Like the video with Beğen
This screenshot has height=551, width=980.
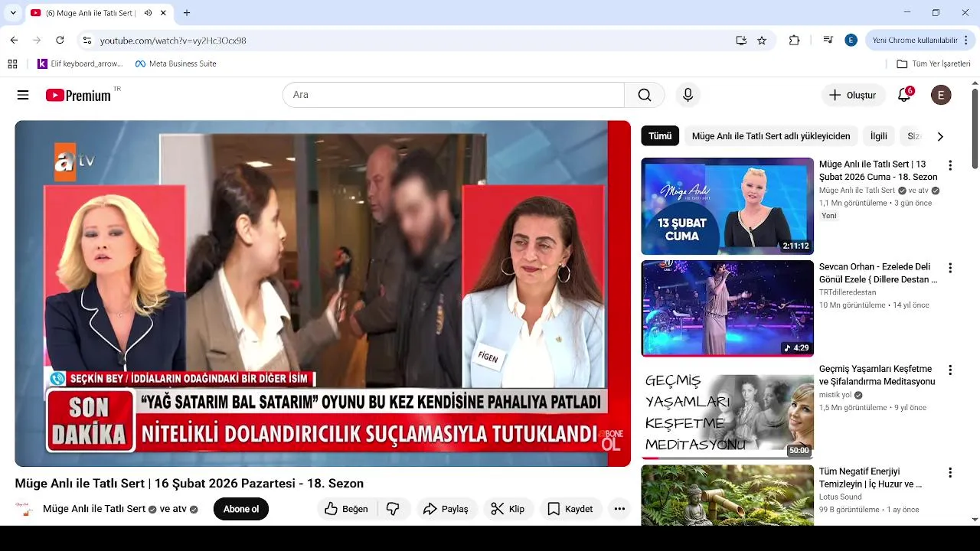[x=346, y=509]
